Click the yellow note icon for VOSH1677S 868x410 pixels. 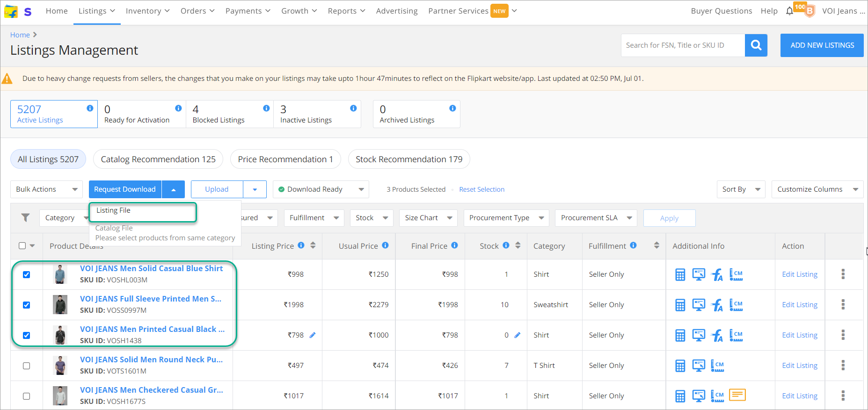737,395
